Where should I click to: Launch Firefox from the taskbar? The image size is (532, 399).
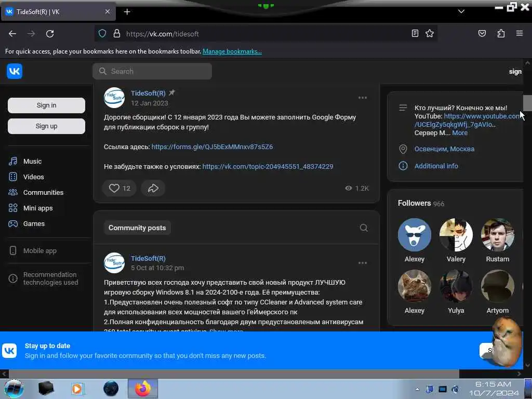[x=142, y=389]
